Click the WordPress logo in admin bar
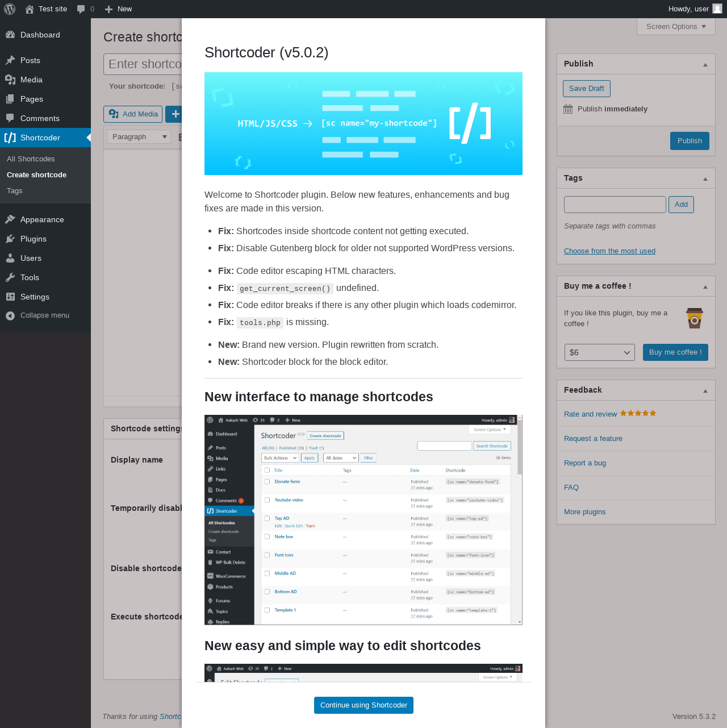727x728 pixels. click(10, 9)
